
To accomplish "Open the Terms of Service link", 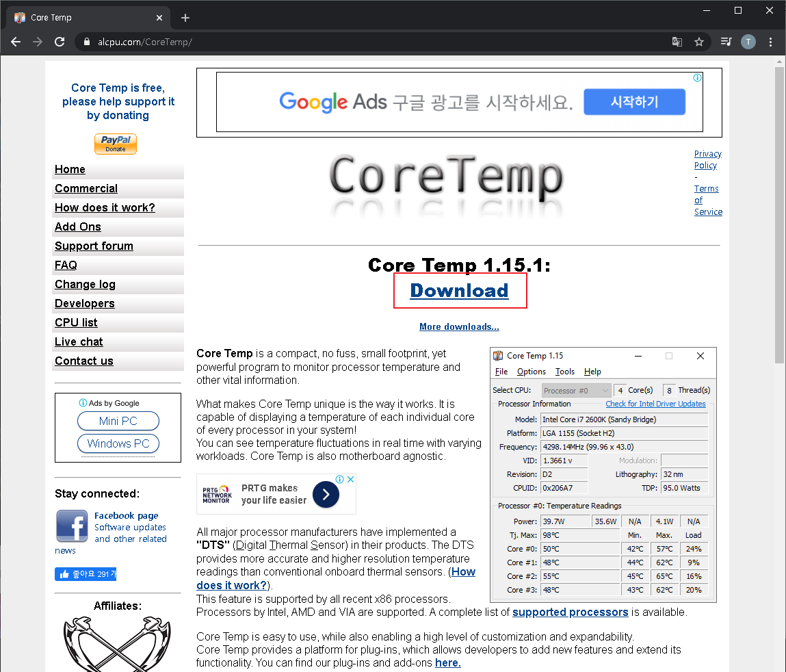I will pos(708,200).
